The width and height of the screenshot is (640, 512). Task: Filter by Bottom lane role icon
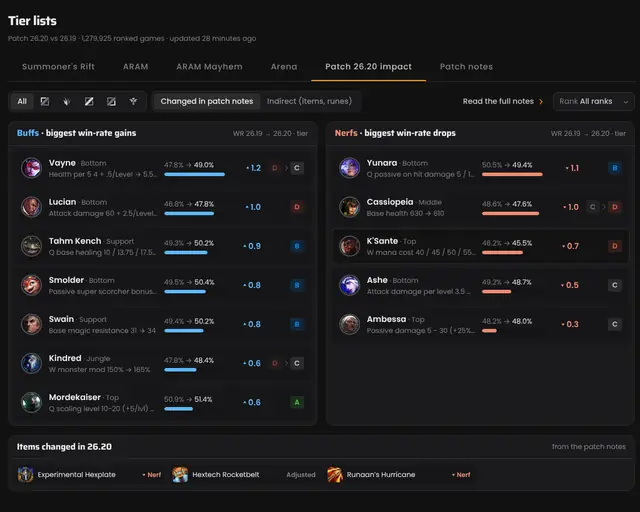coord(111,101)
